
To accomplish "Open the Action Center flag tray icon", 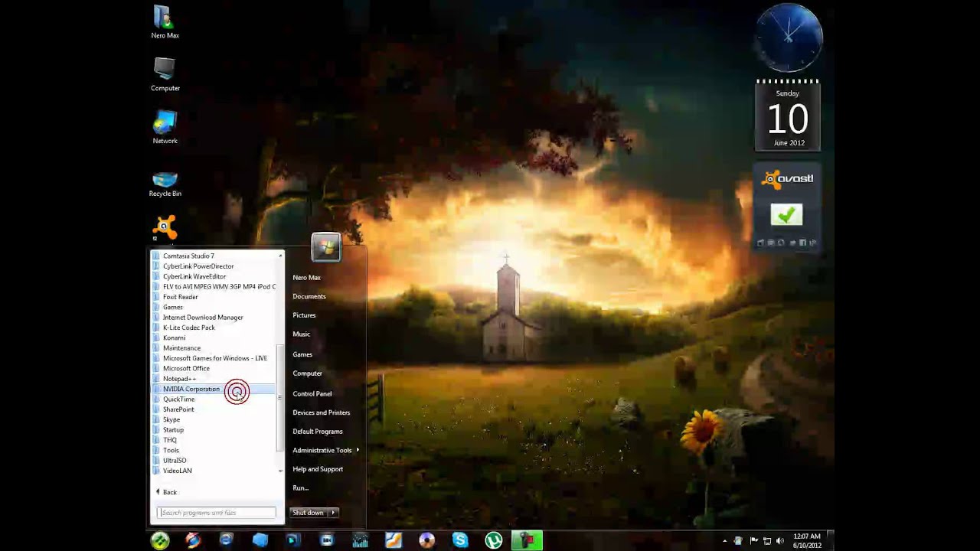I will 754,541.
